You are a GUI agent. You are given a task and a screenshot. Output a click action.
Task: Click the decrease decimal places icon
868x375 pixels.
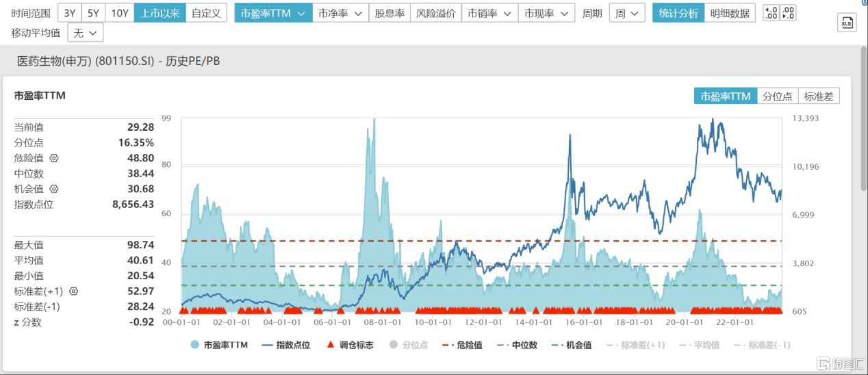[788, 13]
